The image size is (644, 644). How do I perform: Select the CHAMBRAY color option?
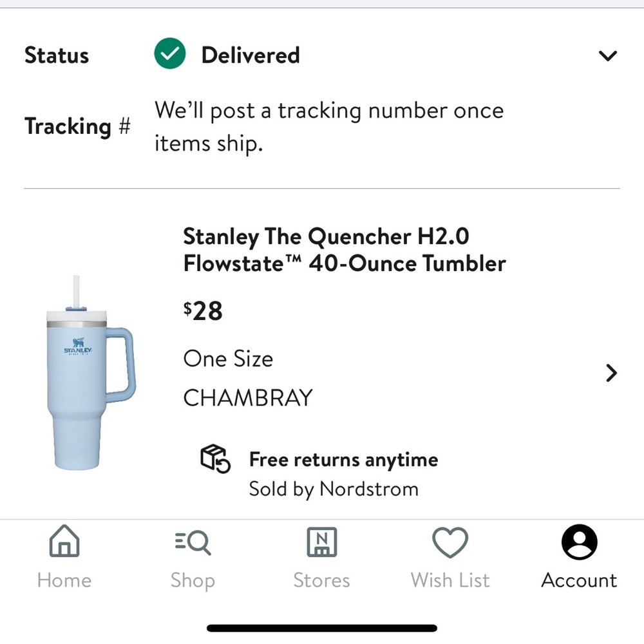247,398
